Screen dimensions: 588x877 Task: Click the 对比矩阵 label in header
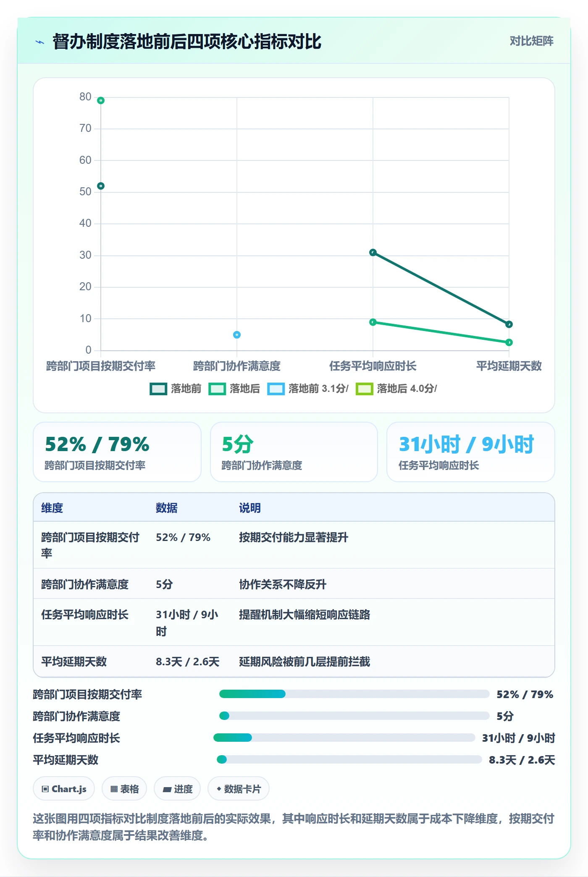[531, 41]
